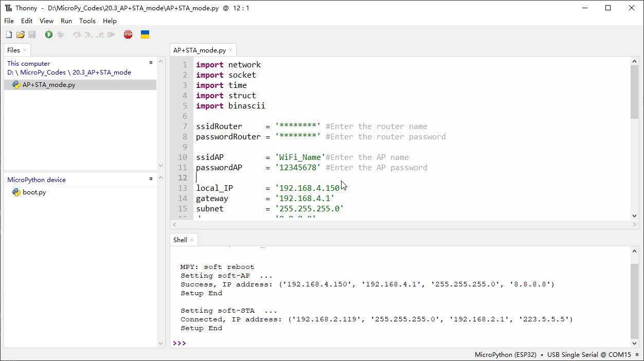This screenshot has height=361, width=644.
Task: Close the Files panel tab
Action: point(25,50)
